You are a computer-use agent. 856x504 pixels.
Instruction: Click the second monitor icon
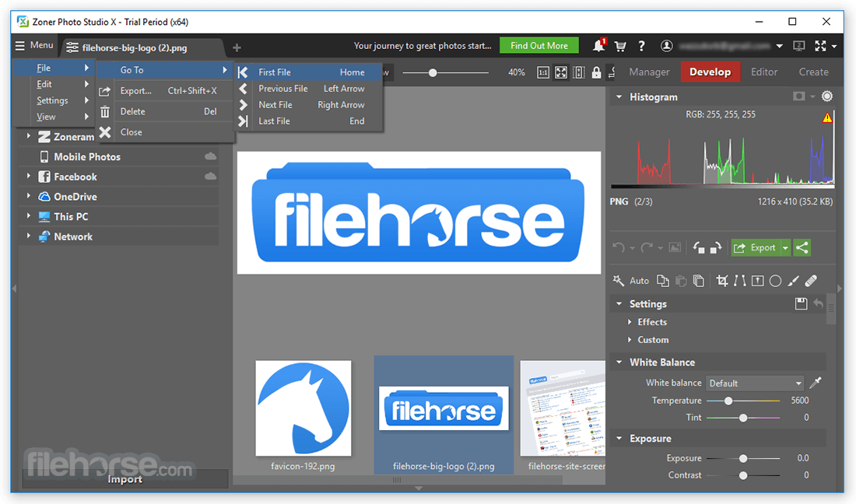coord(798,47)
